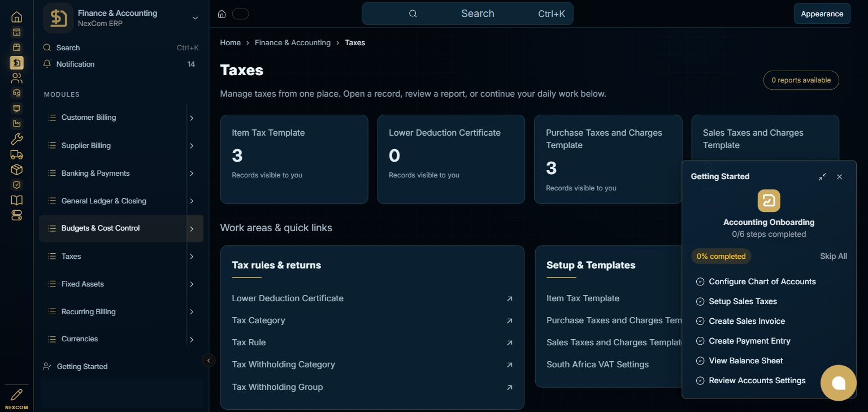868x412 pixels.
Task: Open the users (people) rail icon
Action: pos(16,78)
